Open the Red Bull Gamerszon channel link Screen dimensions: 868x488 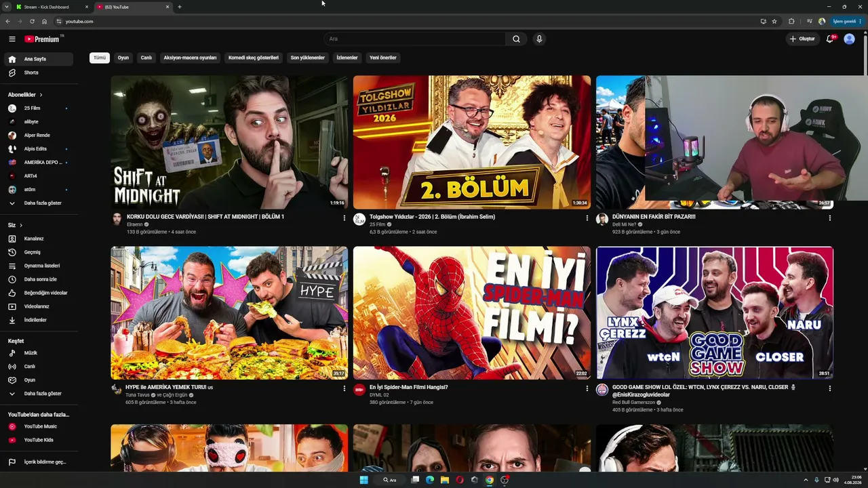click(x=634, y=403)
